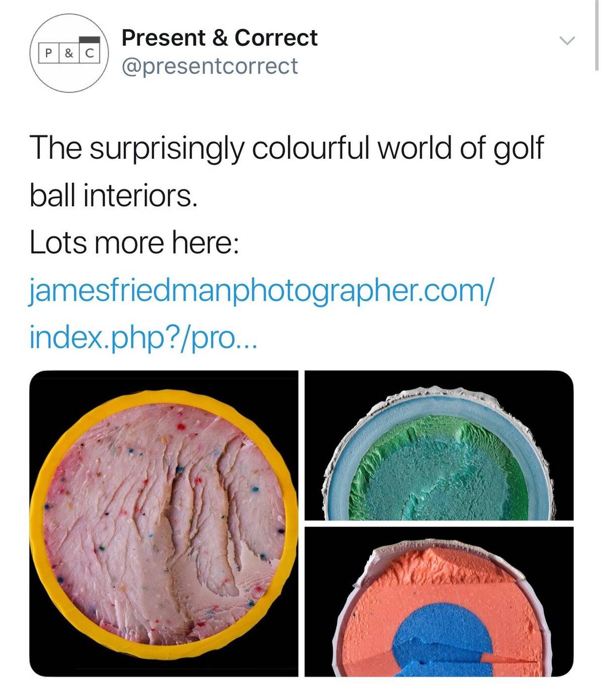Open the Present & Correct profile avatar
Viewport: 603px width, 700px height.
coord(69,53)
